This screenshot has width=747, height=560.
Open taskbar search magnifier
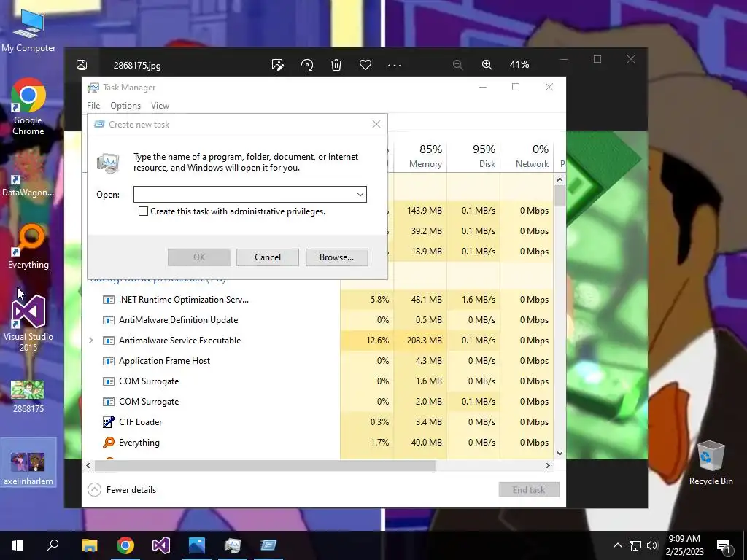(x=53, y=545)
